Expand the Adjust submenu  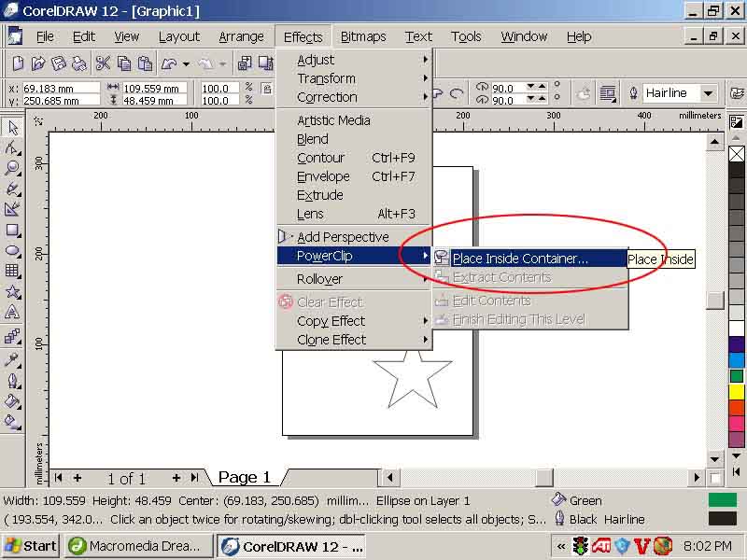coord(355,60)
